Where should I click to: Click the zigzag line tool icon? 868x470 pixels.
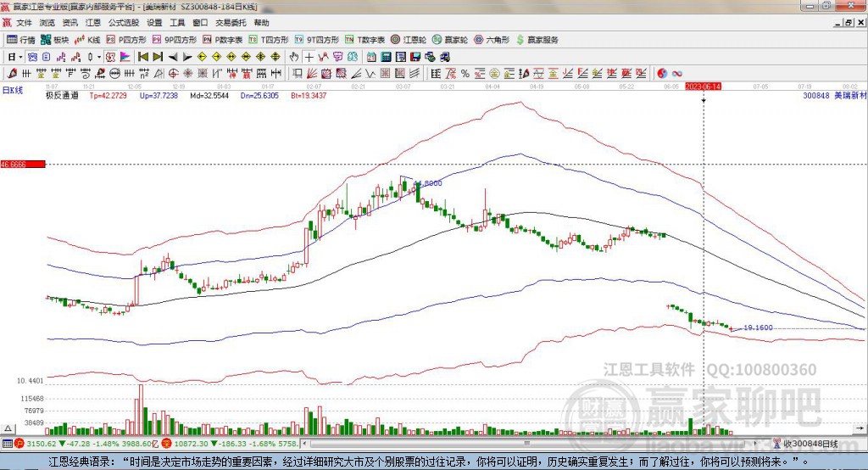370,73
